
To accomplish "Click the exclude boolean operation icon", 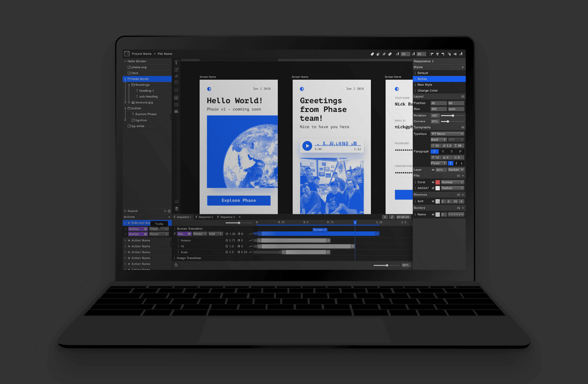I will pos(390,54).
